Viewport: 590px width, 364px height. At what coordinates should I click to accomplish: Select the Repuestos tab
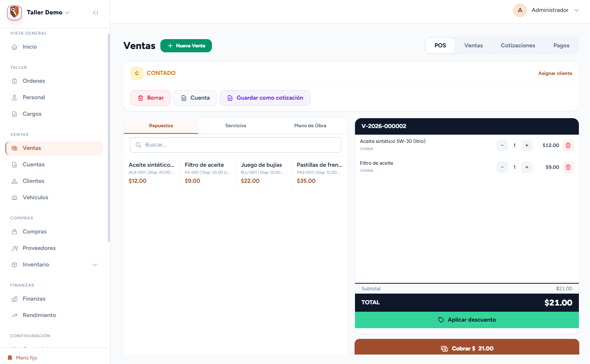click(x=161, y=126)
